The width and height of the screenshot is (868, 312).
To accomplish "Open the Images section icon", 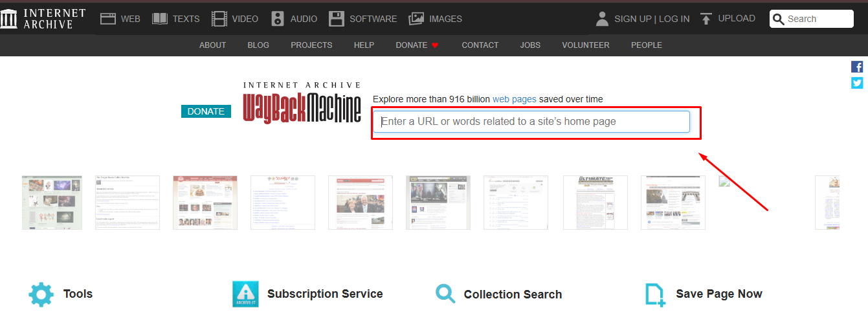I will pos(416,19).
